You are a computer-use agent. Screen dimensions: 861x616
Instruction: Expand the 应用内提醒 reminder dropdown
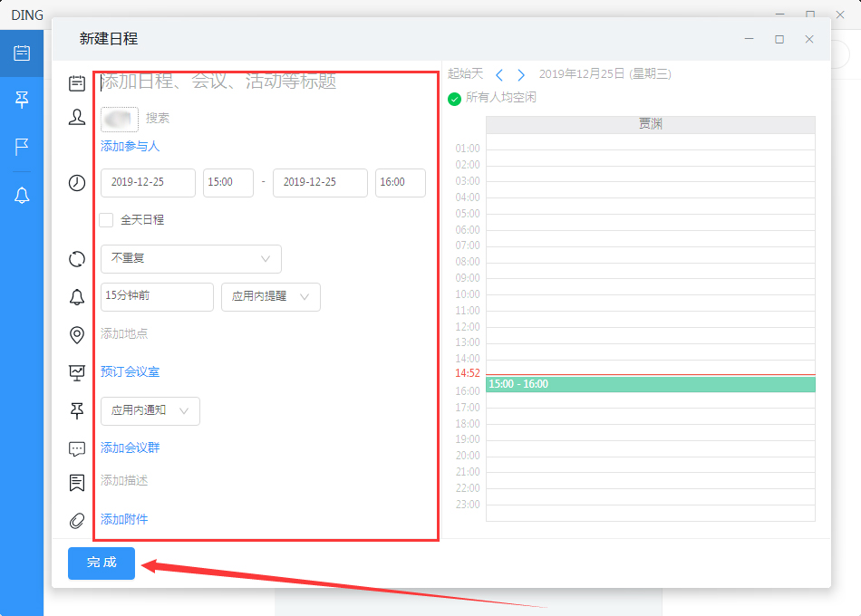(x=270, y=297)
